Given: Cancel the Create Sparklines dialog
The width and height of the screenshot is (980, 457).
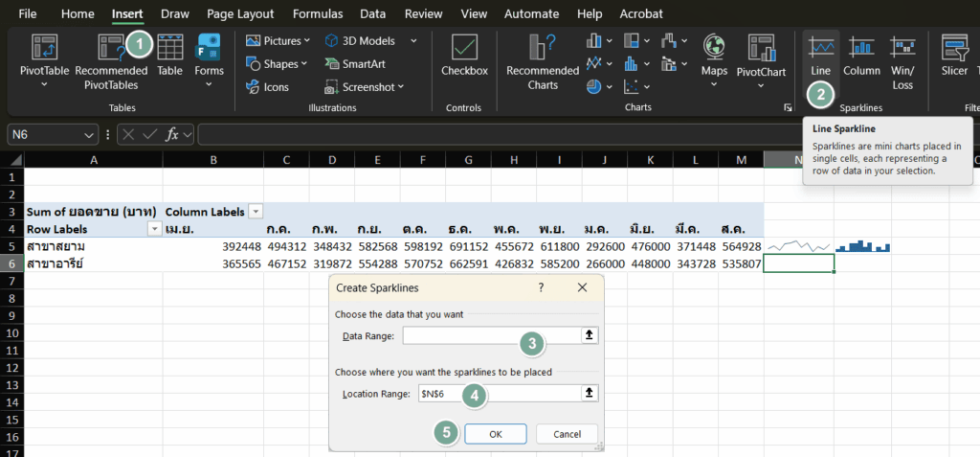Looking at the screenshot, I should coord(567,434).
